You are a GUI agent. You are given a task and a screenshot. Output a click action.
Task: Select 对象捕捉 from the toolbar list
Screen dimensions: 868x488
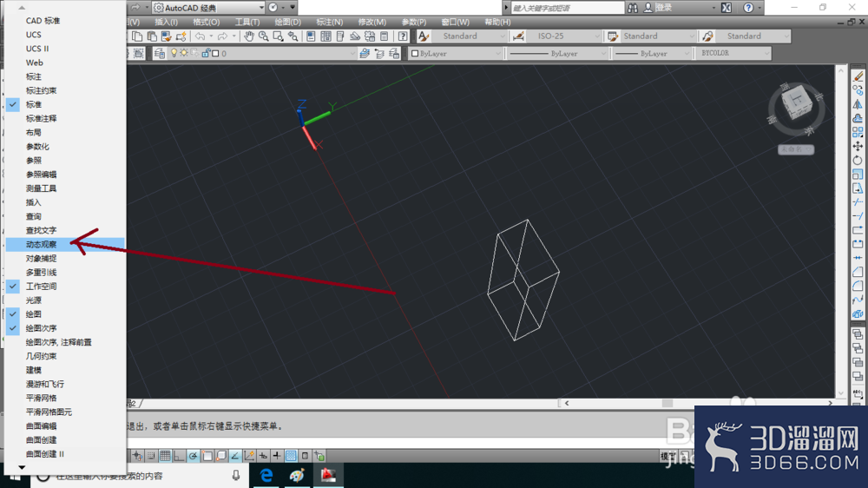65,259
